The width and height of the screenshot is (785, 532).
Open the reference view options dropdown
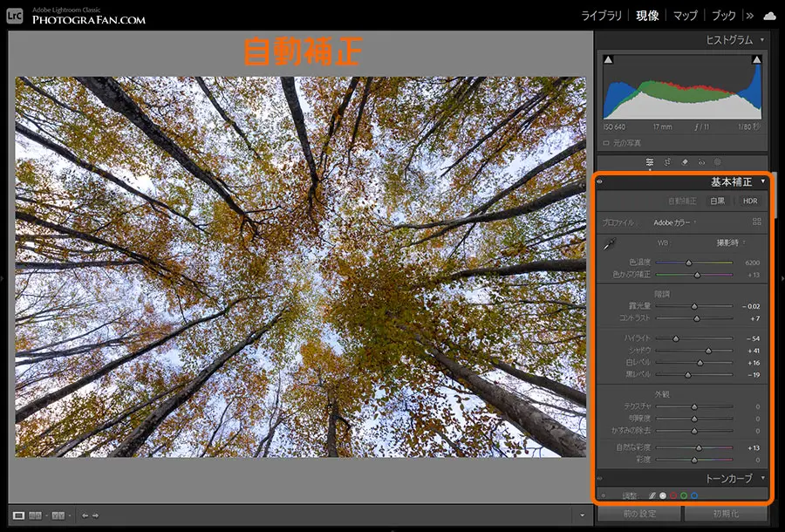tap(46, 515)
